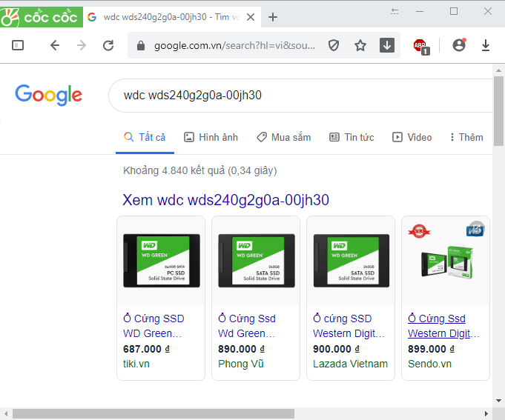This screenshot has width=505, height=420.
Task: Open Ổ Cứng Ssd Western Digit Sendo link
Action: [443, 326]
